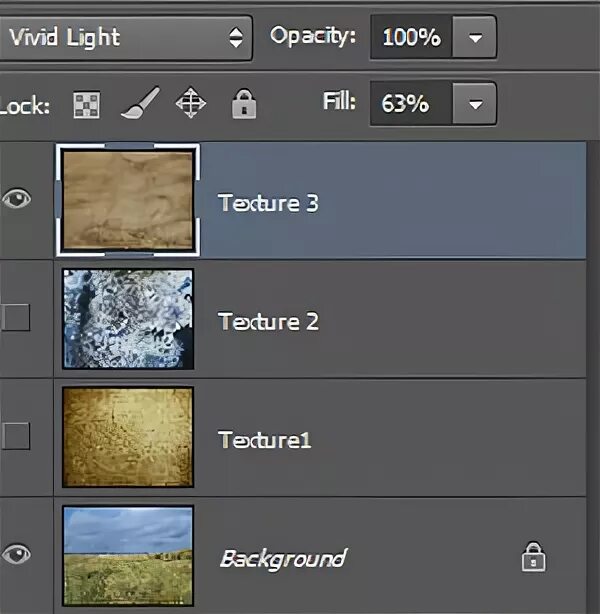The height and width of the screenshot is (614, 600).
Task: Open the Opacity slider dropdown arrow
Action: pyautogui.click(x=475, y=39)
